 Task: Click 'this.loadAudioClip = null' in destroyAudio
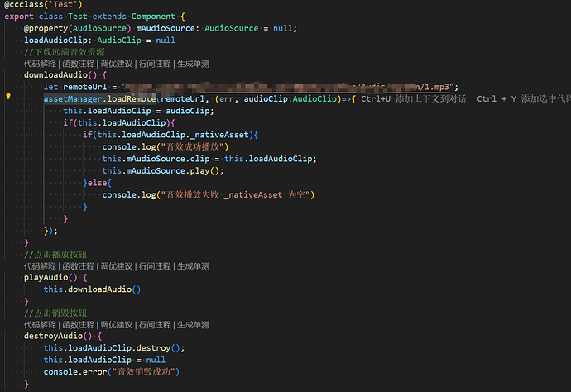pyautogui.click(x=104, y=360)
